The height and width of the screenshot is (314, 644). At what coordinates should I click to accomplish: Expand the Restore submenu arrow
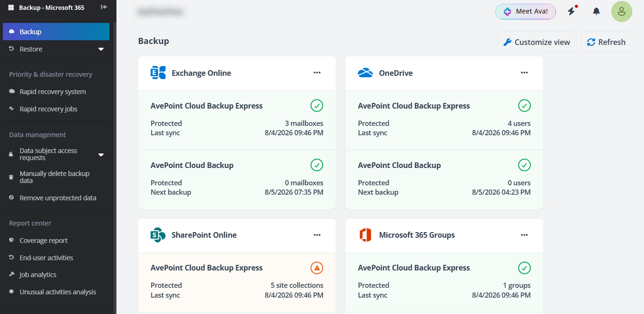(x=101, y=49)
